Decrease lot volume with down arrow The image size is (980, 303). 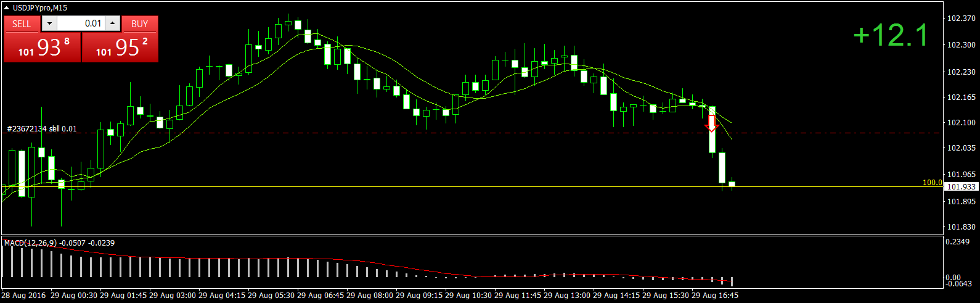(49, 23)
